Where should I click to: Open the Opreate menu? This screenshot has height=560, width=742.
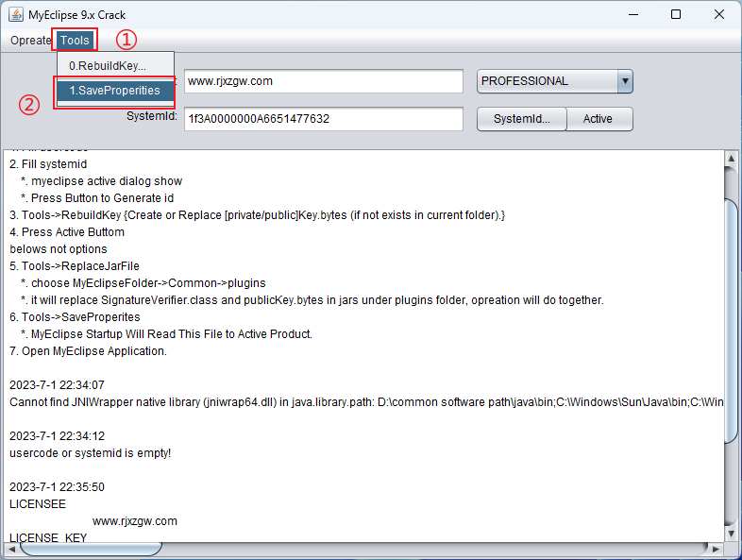[30, 41]
